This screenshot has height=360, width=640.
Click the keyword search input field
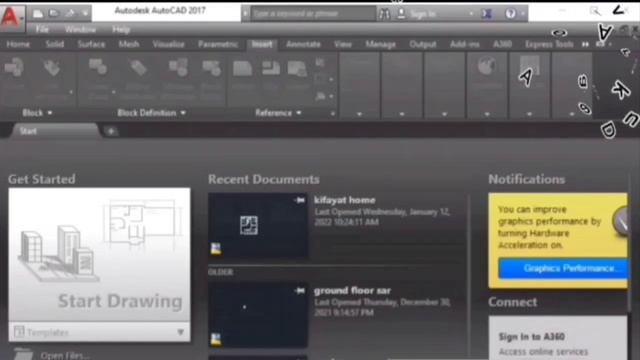(x=312, y=14)
